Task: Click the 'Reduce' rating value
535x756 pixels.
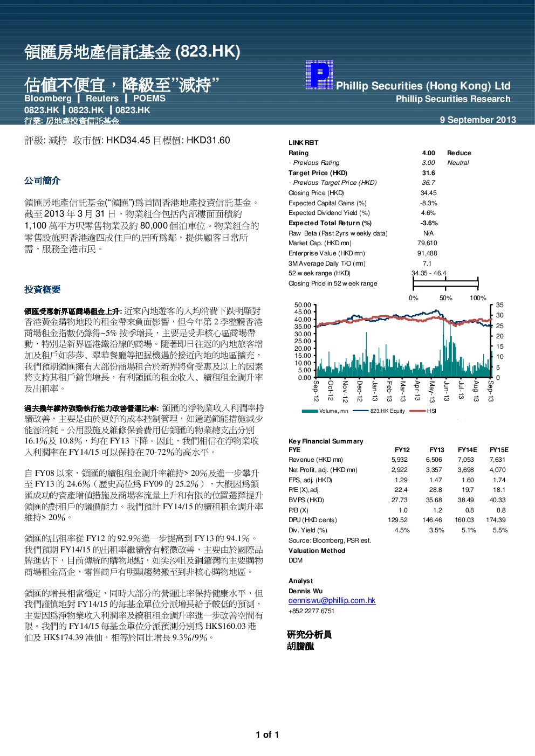Action: [459, 153]
